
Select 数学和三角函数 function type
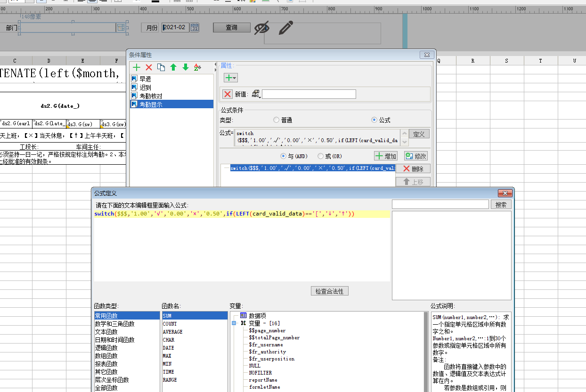tap(127, 324)
